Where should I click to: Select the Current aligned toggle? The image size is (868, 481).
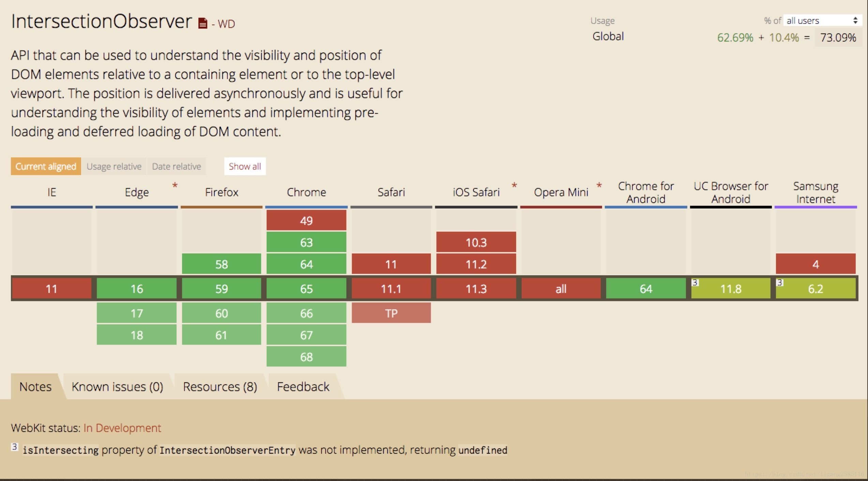coord(46,167)
